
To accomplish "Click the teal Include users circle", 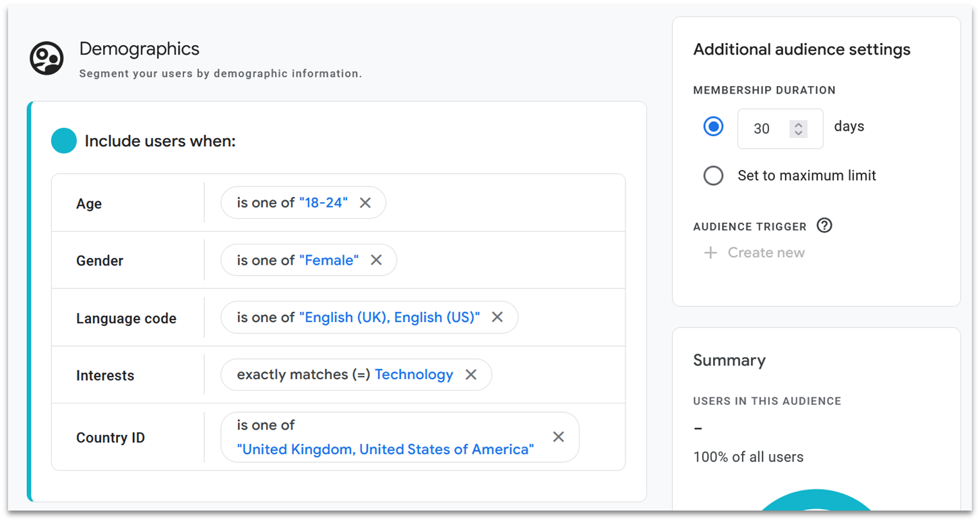I will tap(64, 141).
